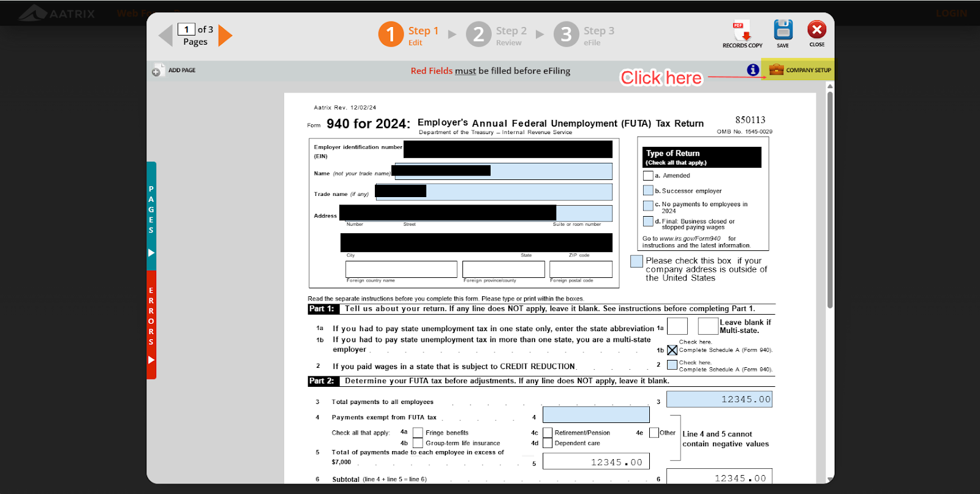Click the Name field

(503, 171)
